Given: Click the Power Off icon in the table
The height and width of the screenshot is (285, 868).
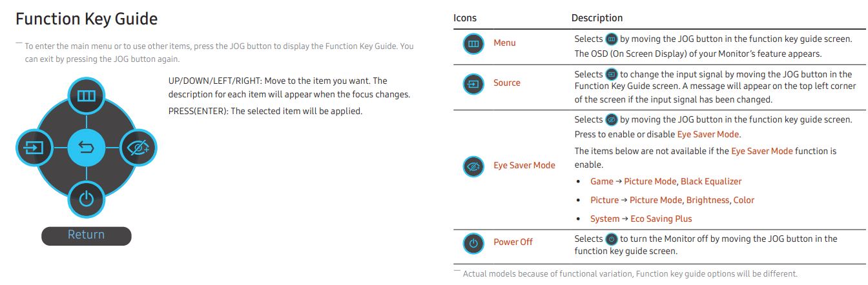Looking at the screenshot, I should pyautogui.click(x=473, y=243).
